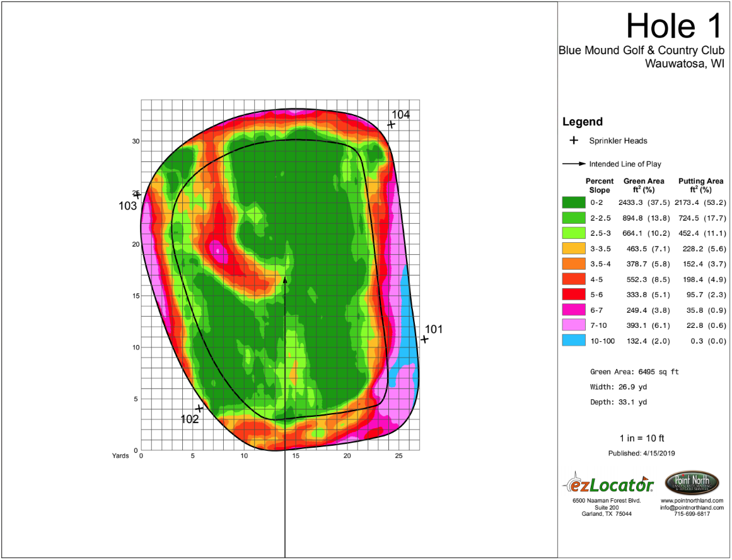Click the info@pointnorthland.com email address
The width and height of the screenshot is (732, 560).
click(692, 507)
